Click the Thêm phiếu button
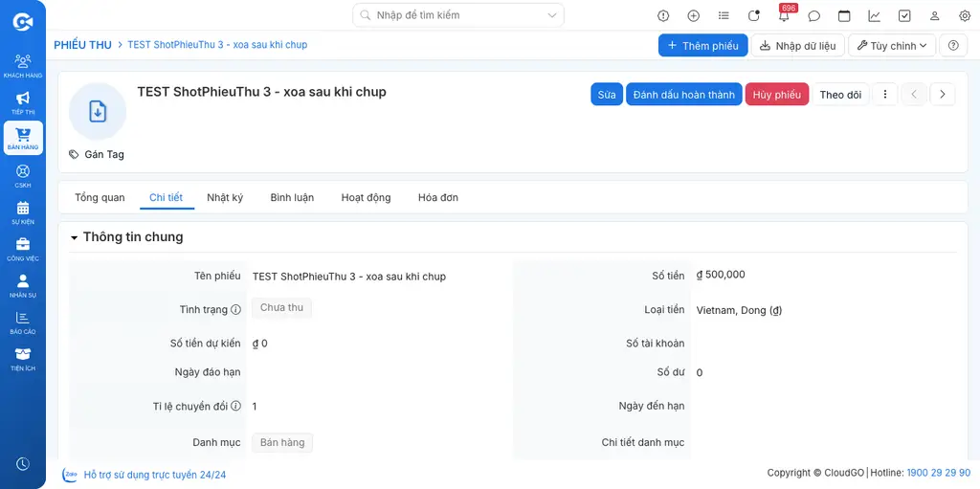Screen dimensions: 980x489 (702, 45)
